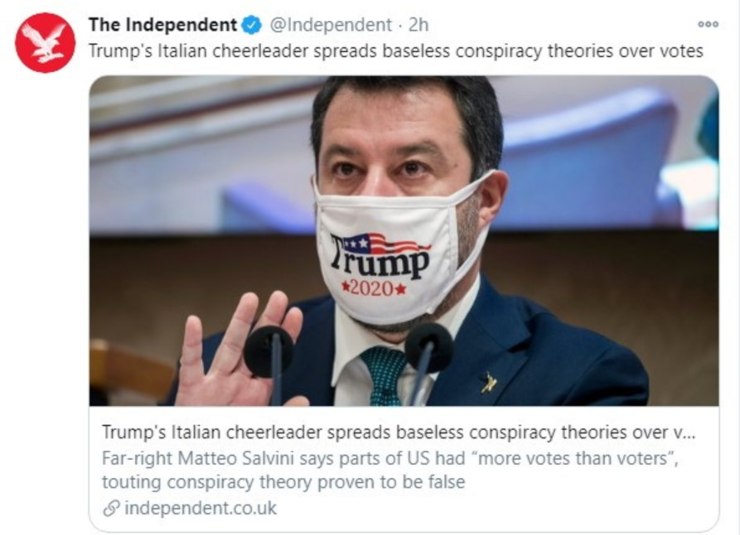Click the chain link icon beside independent.co.uk
Viewport: 740px width, 535px height.
(111, 508)
